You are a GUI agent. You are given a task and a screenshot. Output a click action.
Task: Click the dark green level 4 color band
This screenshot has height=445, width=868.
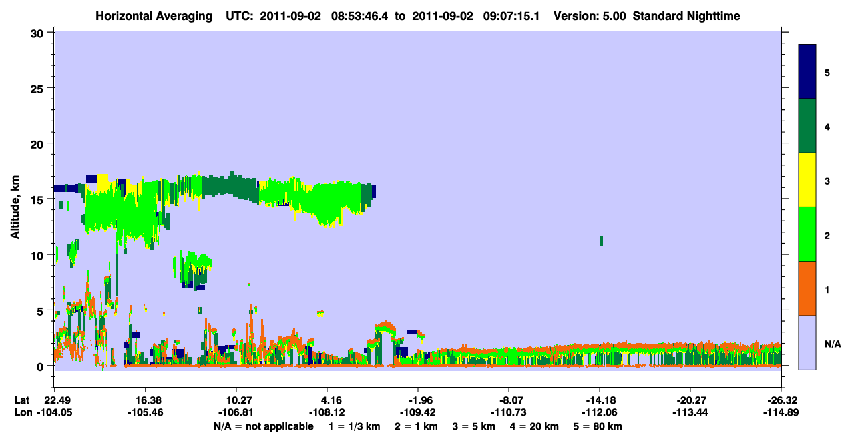coord(807,126)
